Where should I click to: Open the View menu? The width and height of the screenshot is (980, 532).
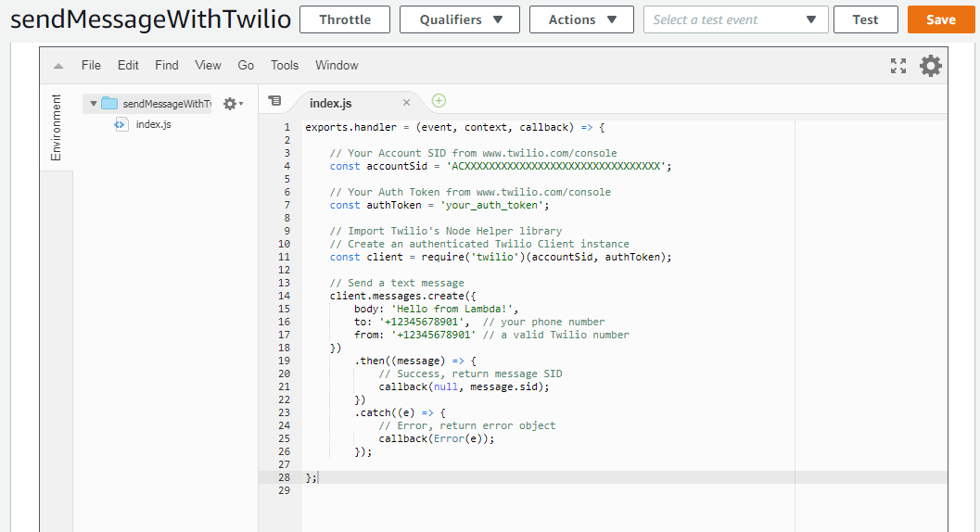click(208, 65)
